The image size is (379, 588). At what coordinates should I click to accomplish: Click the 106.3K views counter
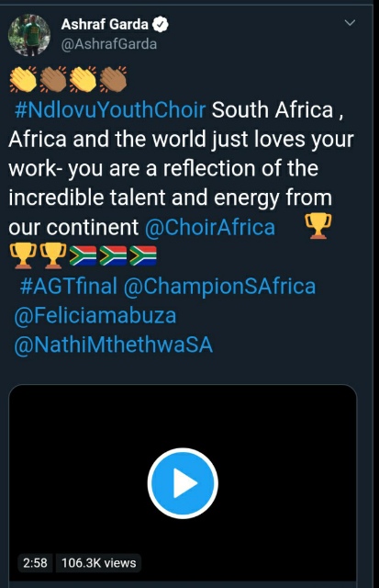[x=98, y=563]
